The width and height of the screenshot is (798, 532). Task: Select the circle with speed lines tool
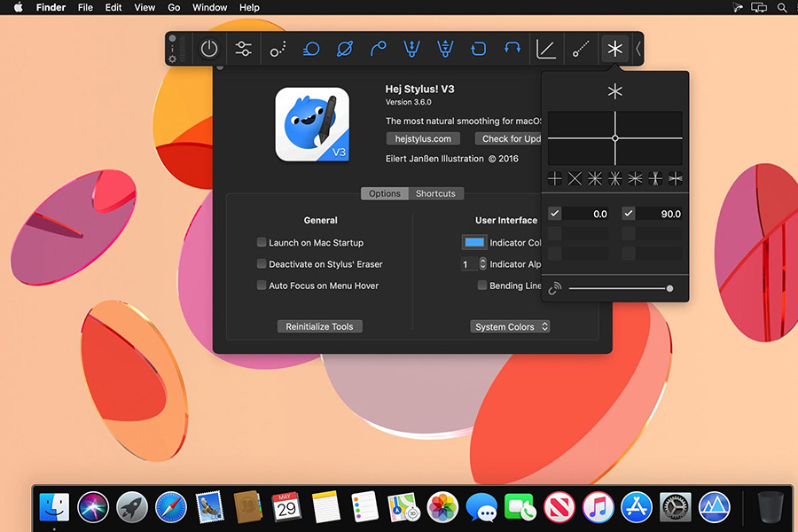311,49
